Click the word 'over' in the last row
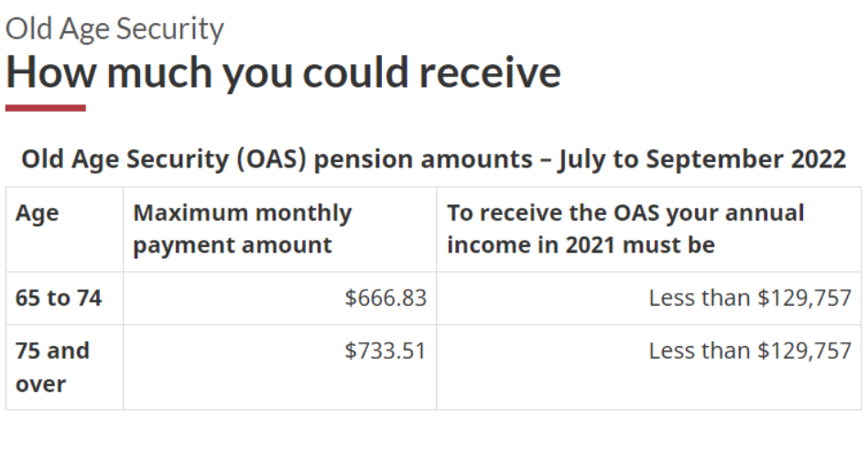 pos(40,384)
